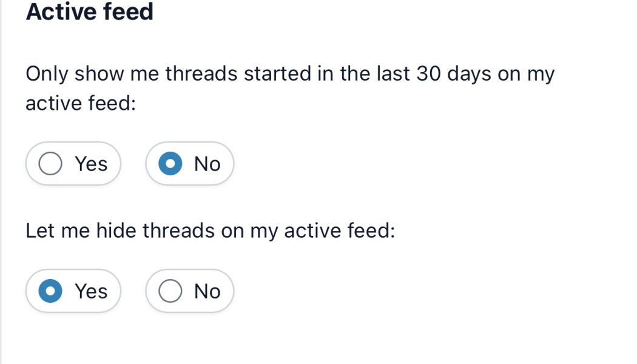Viewport: 637px width, 364px height.
Task: Click the No label text in second option group
Action: 207,291
